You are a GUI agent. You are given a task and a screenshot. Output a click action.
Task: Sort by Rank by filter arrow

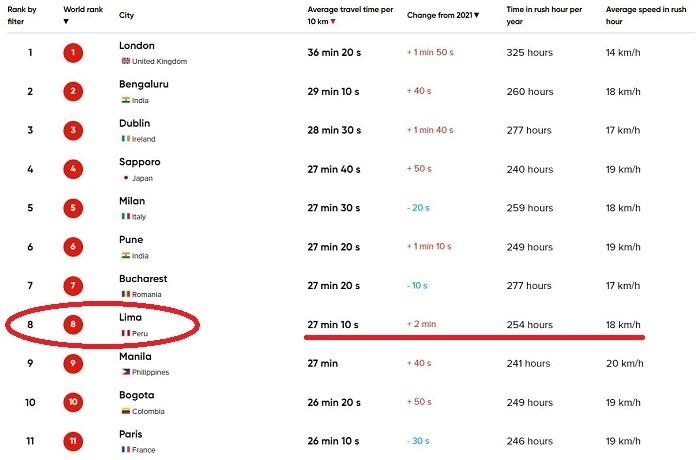tap(11, 21)
